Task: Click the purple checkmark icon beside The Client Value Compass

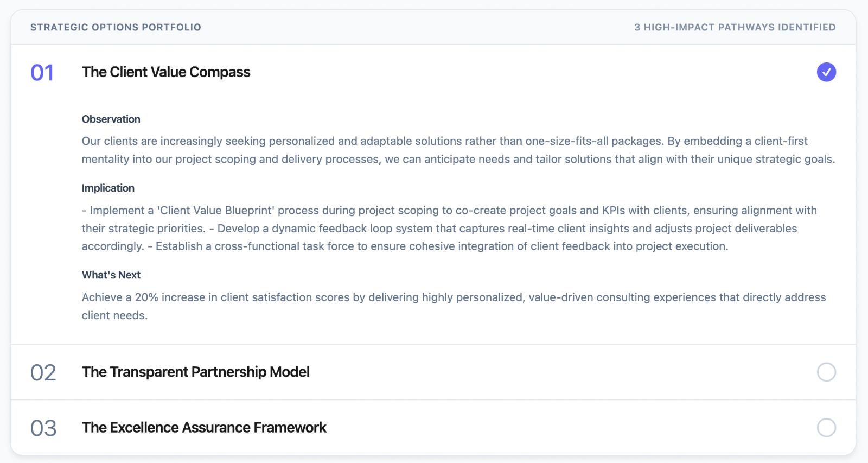Action: [826, 71]
